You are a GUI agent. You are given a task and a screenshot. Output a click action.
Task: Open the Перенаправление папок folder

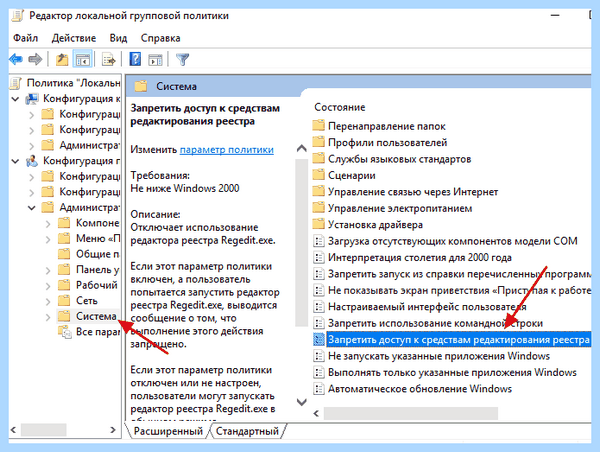point(386,126)
